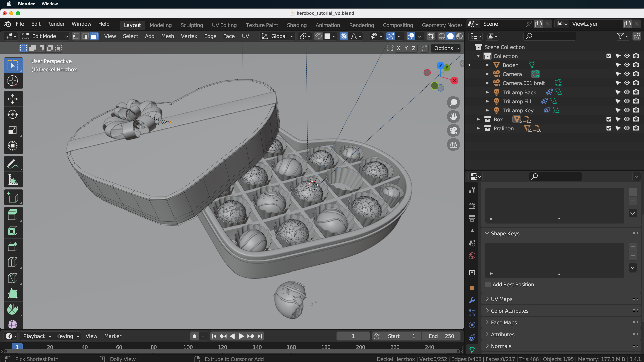Expand the Box collection

click(479, 119)
